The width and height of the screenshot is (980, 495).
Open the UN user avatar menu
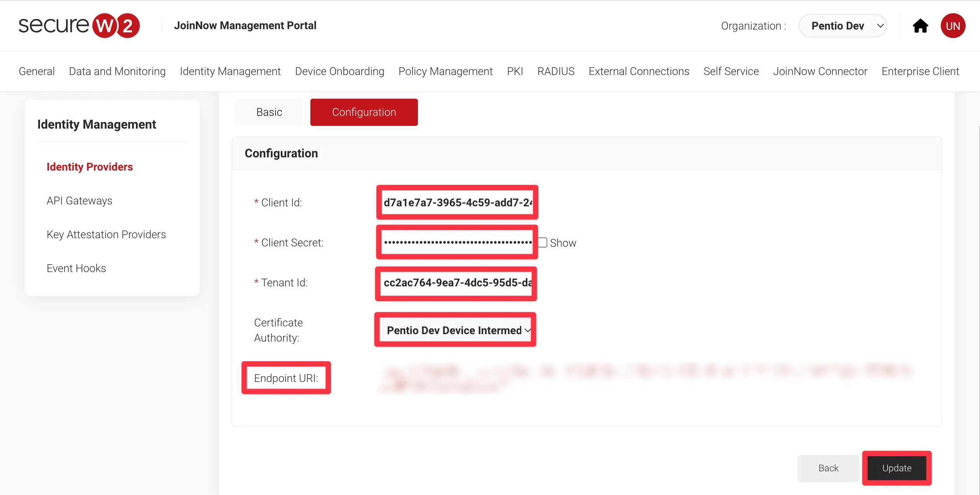[x=953, y=26]
